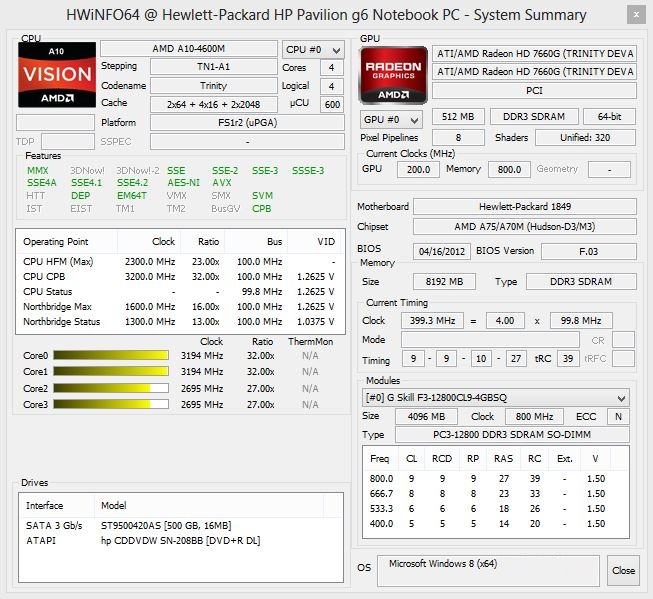The image size is (653, 599).
Task: Select the CPU Status row
Action: pyautogui.click(x=179, y=292)
